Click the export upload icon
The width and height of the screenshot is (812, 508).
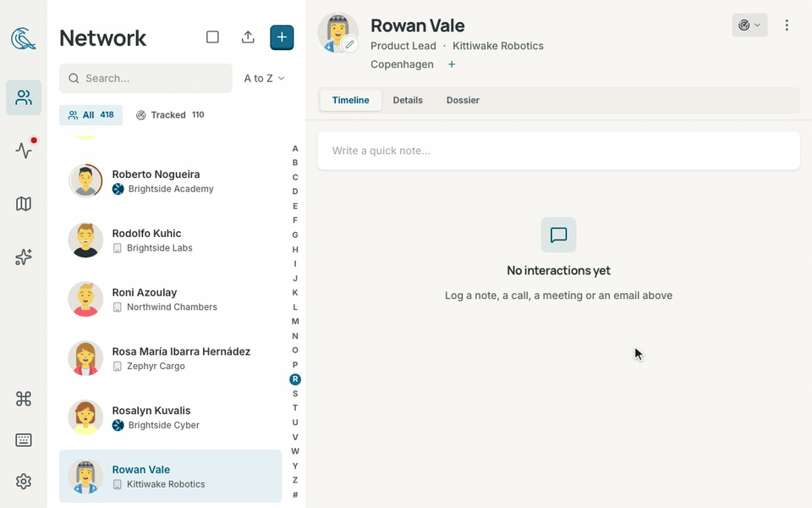coord(248,37)
